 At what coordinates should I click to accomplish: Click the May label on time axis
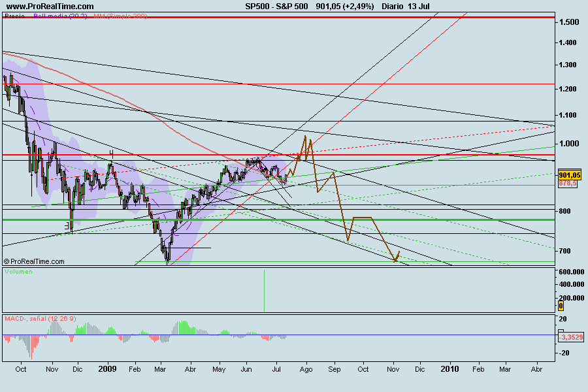tap(219, 370)
